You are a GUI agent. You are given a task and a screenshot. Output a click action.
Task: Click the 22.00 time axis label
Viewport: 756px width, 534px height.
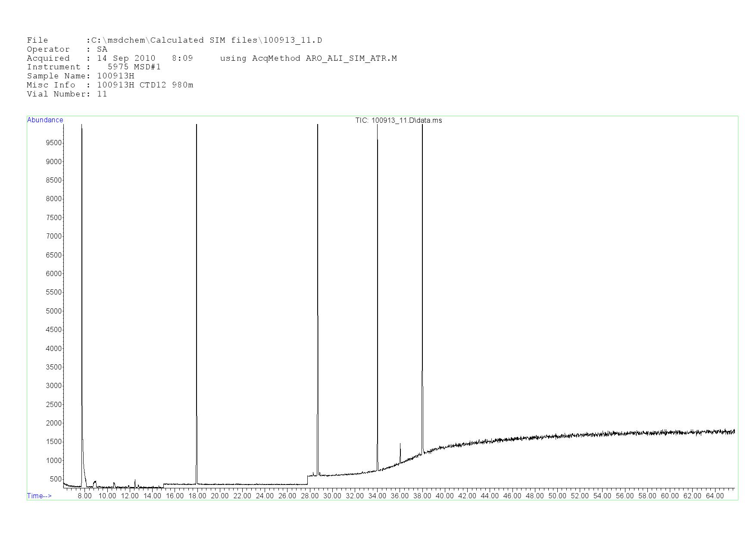(242, 496)
